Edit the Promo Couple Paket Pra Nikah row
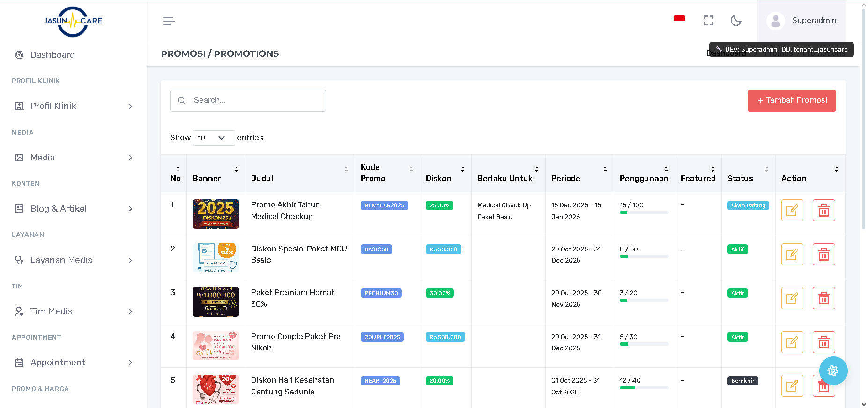This screenshot has width=868, height=408. click(792, 342)
